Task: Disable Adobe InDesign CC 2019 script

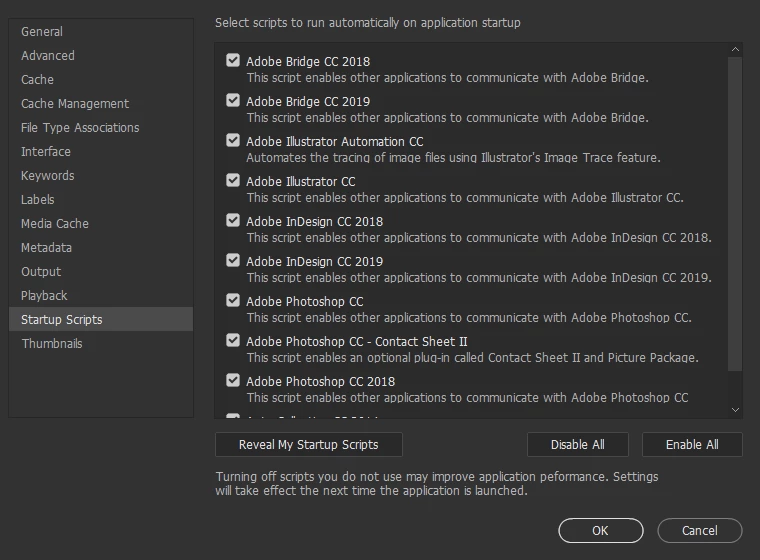Action: (233, 260)
